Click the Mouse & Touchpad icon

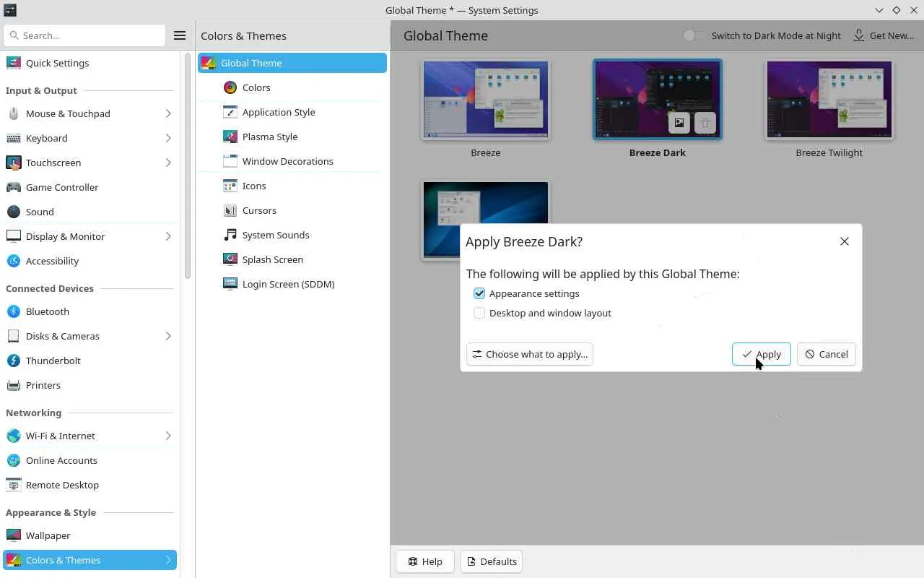pos(14,113)
